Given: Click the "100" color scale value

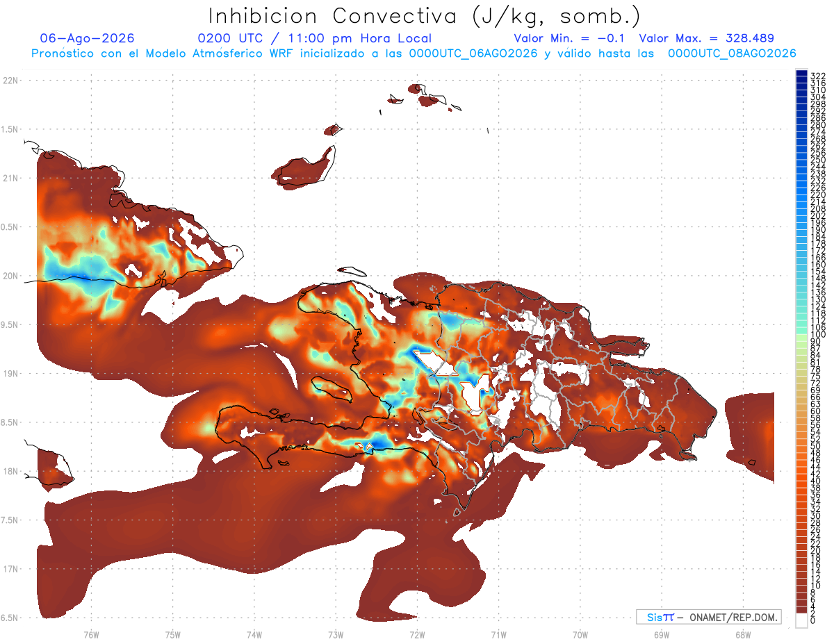Looking at the screenshot, I should click(817, 336).
